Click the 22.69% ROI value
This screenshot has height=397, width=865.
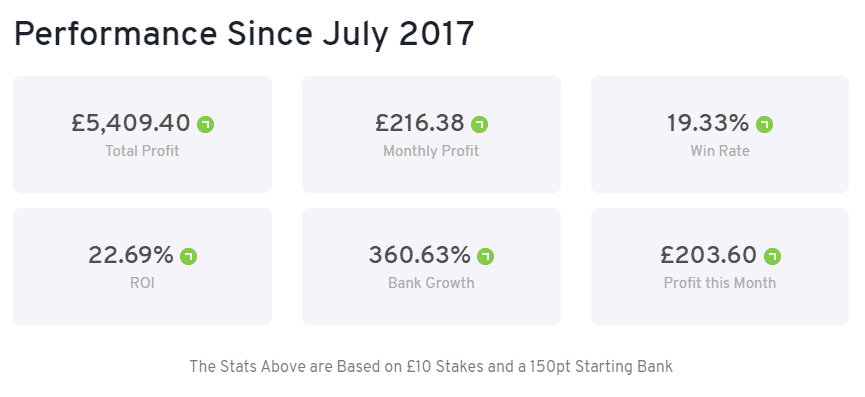tap(131, 255)
